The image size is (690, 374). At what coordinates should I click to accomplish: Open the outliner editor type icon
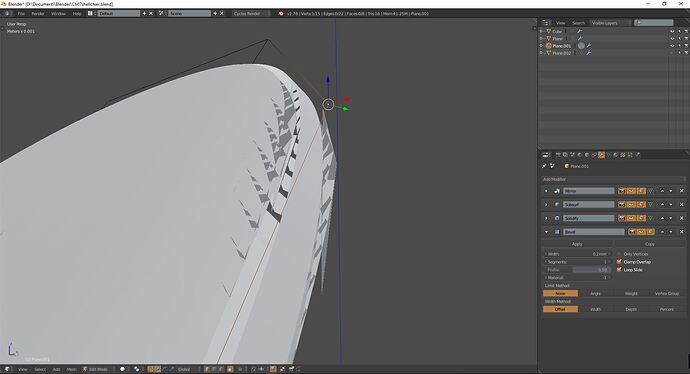(546, 22)
